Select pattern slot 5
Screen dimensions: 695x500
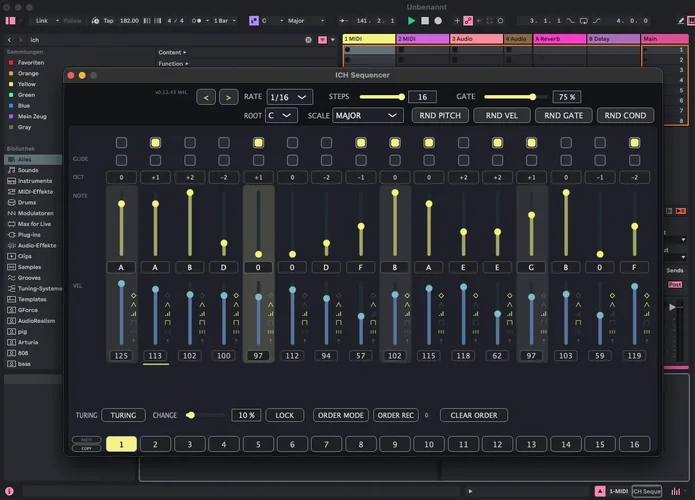coord(258,444)
